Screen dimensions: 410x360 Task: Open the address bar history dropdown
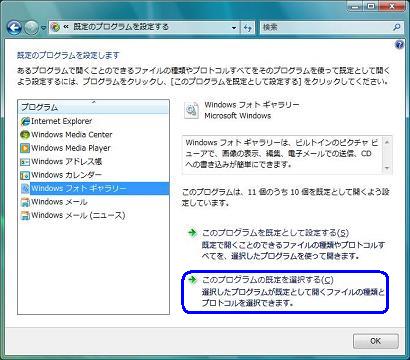(234, 28)
